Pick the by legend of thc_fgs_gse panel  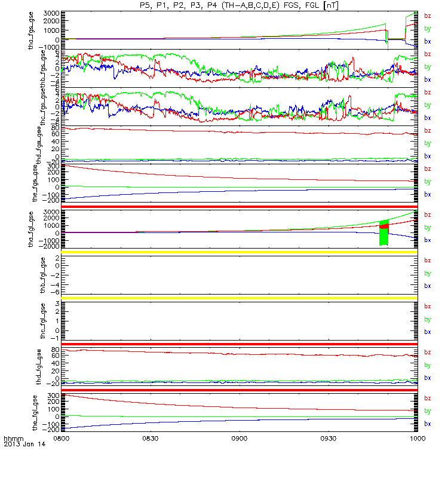click(x=428, y=105)
